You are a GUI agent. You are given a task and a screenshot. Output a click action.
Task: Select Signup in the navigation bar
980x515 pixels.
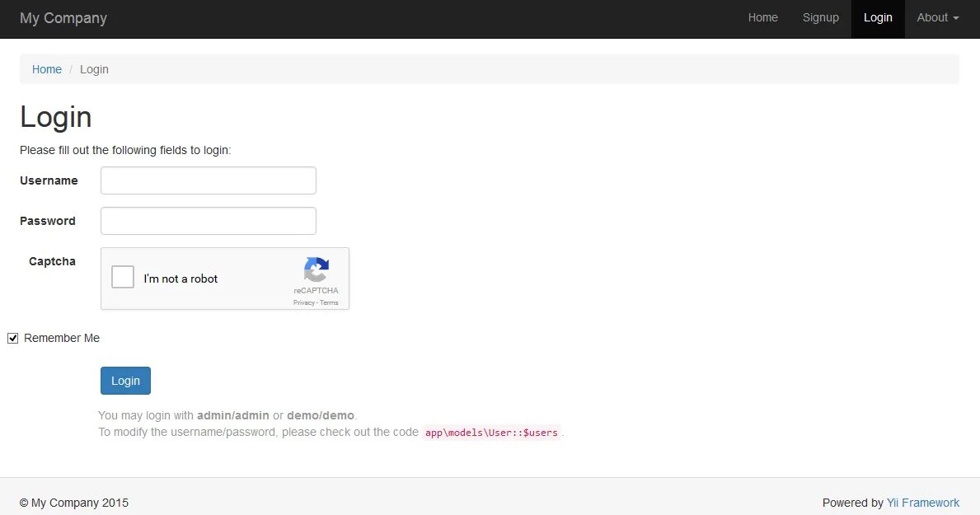click(820, 17)
